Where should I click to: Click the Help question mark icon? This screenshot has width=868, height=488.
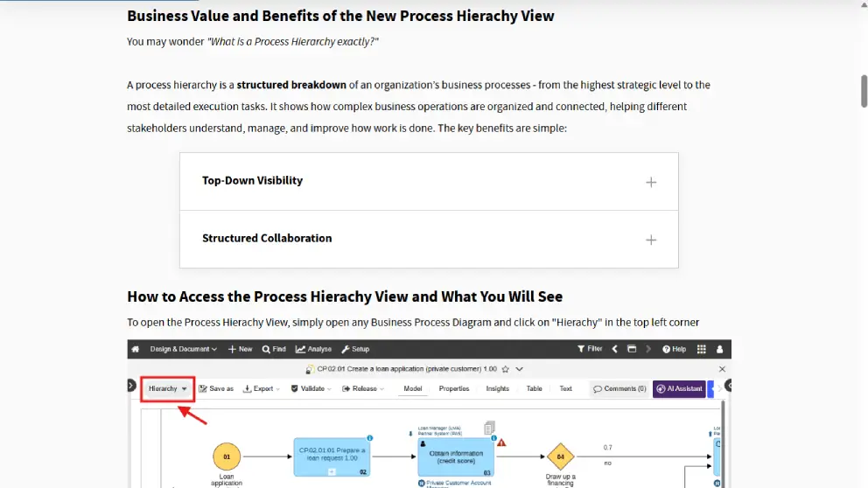(x=667, y=349)
